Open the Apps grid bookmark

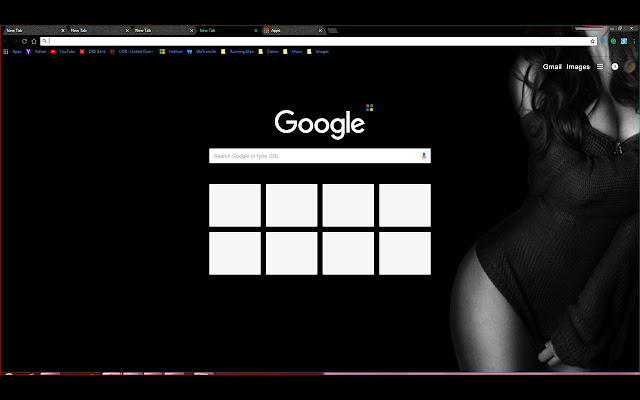(x=13, y=51)
